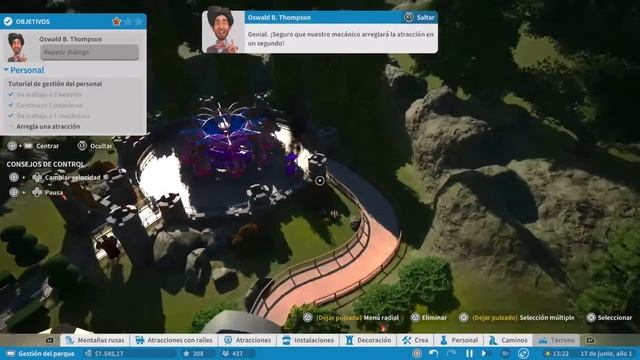The image size is (640, 360).
Task: Open the Decoración tab
Action: (369, 340)
